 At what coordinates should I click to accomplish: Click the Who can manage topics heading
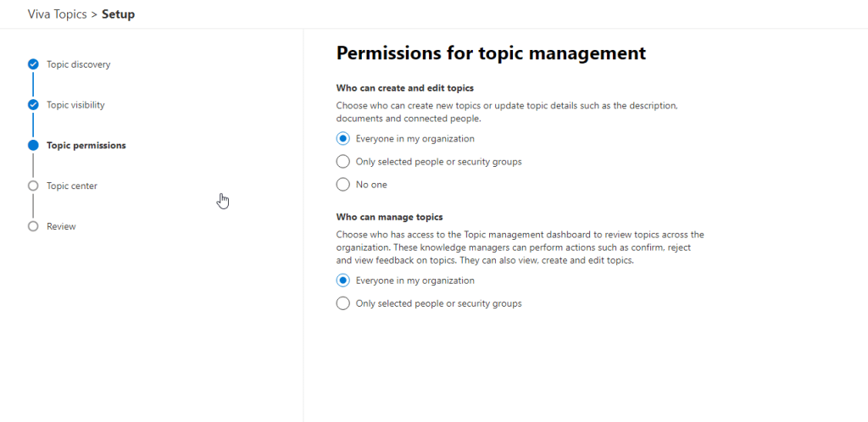tap(389, 217)
